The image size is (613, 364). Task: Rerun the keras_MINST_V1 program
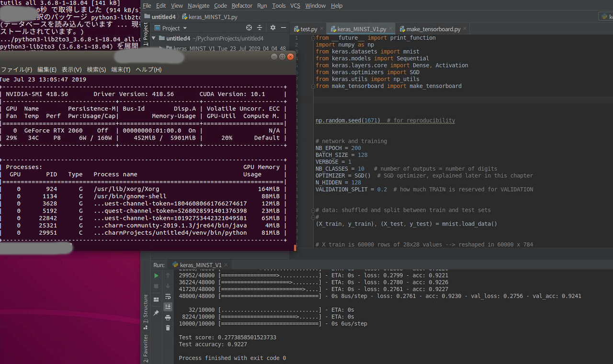156,275
